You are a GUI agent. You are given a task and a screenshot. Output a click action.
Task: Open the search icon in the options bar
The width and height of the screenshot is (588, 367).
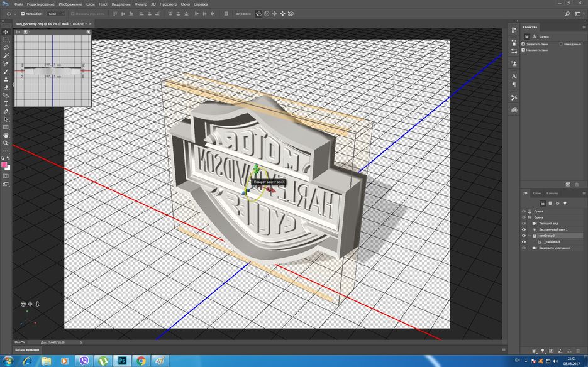[567, 14]
